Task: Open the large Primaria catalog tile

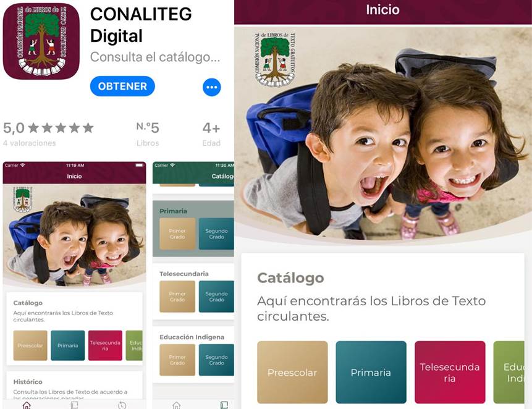Action: 371,373
